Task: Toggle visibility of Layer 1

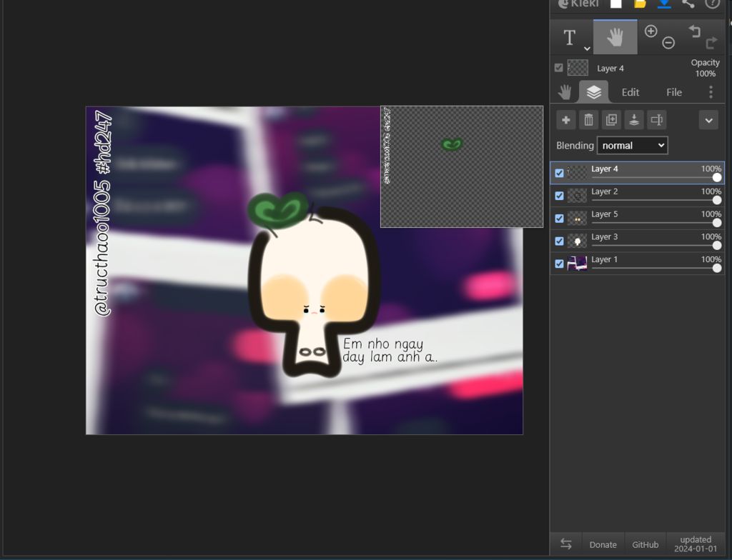Action: click(x=559, y=264)
